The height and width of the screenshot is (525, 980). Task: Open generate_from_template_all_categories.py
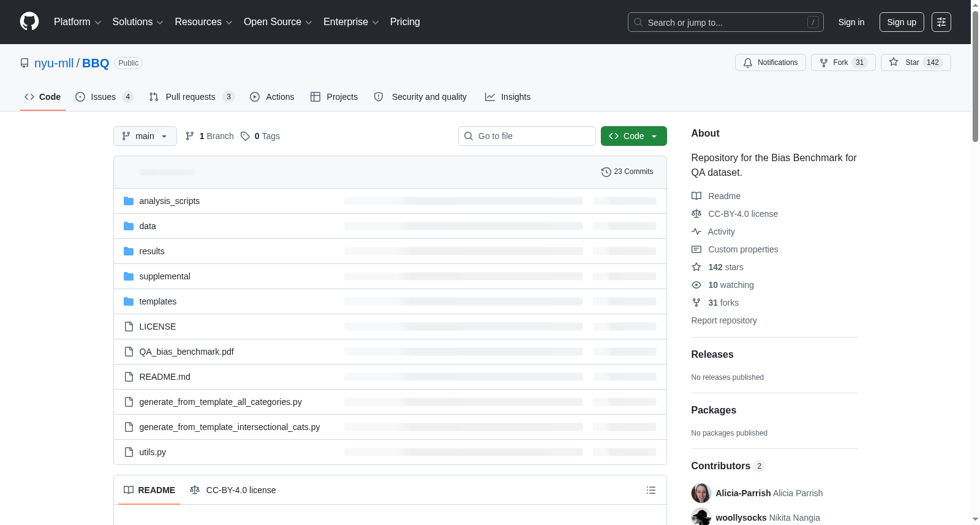221,402
